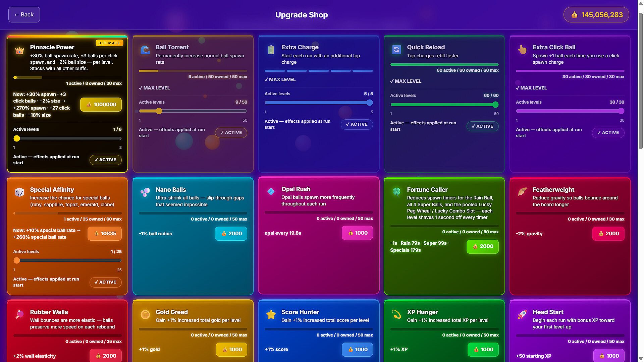
Task: Click "1 active / 8 owned / 30 max" text
Action: coord(94,83)
